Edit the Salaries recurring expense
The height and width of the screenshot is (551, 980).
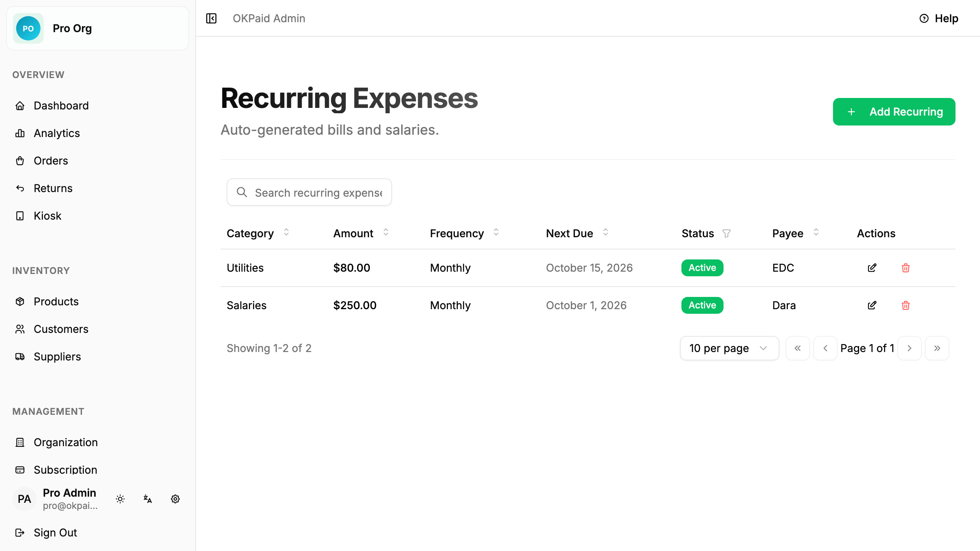pos(872,305)
